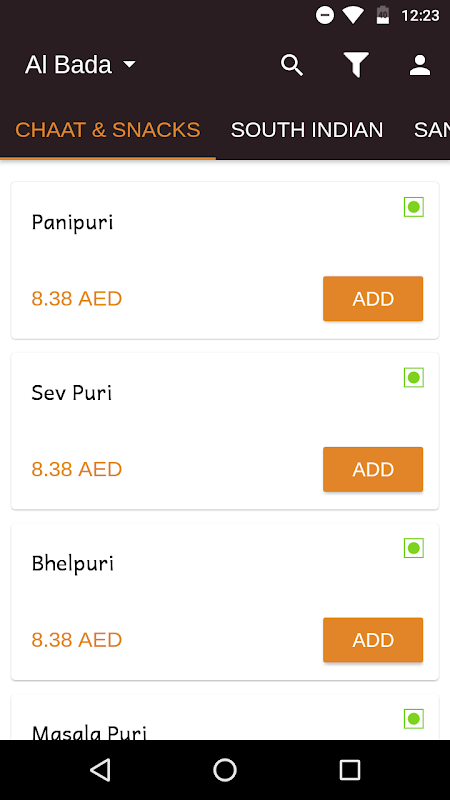Viewport: 450px width, 800px height.
Task: Tap the green veg indicator on Bhelpuri
Action: click(x=414, y=548)
